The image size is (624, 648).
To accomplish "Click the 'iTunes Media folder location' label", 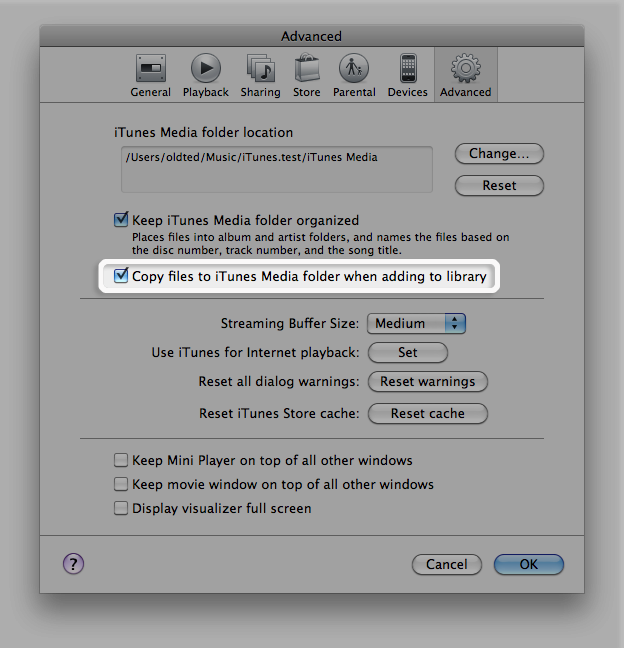I will click(x=203, y=133).
